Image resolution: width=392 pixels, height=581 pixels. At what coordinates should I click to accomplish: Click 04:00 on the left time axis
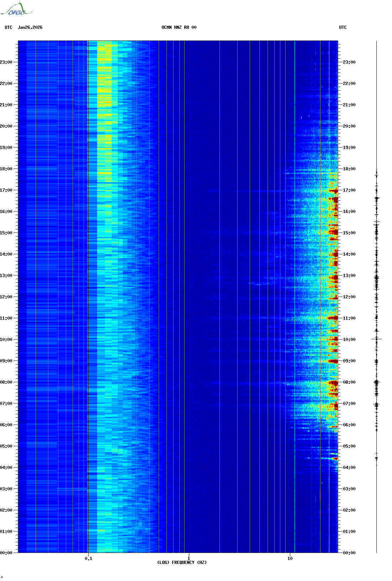pos(6,468)
